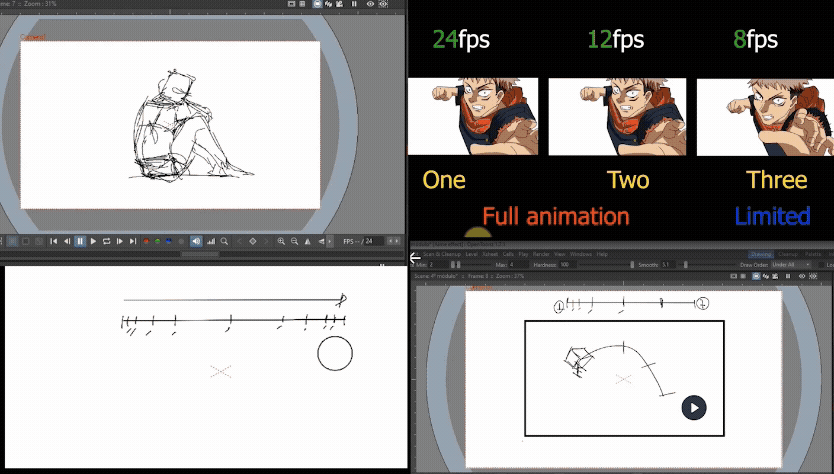Image resolution: width=834 pixels, height=474 pixels.
Task: Set white background in playback bar
Action: (12, 241)
